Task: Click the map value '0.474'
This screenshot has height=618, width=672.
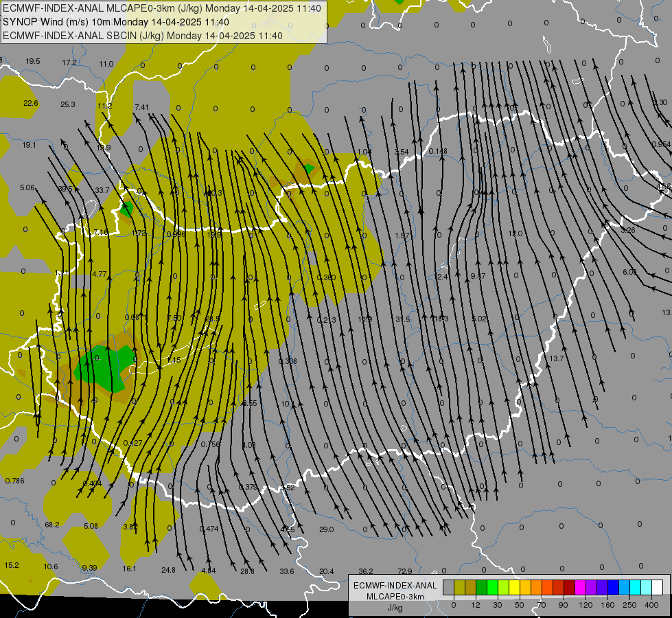Action: pos(209,529)
